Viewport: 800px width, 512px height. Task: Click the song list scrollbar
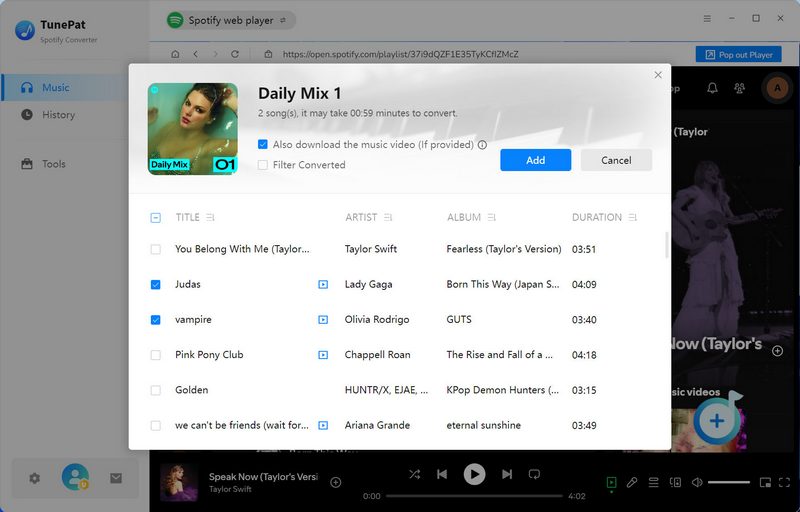pos(666,245)
